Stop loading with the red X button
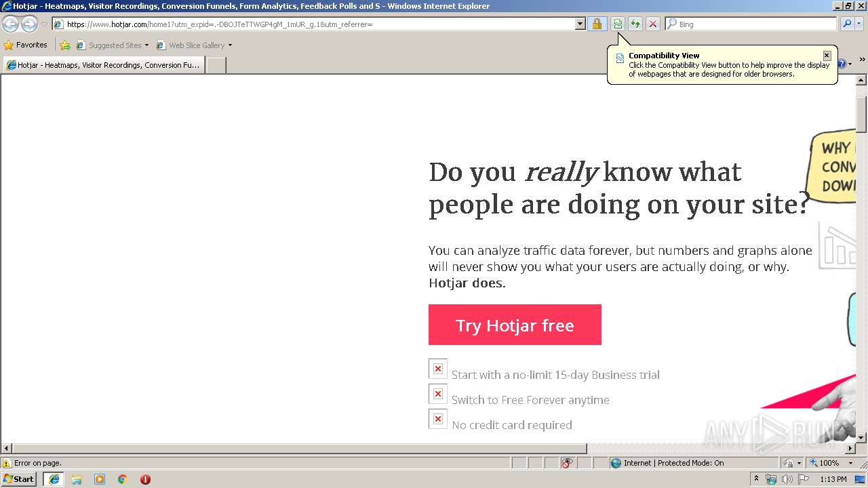 click(x=652, y=24)
